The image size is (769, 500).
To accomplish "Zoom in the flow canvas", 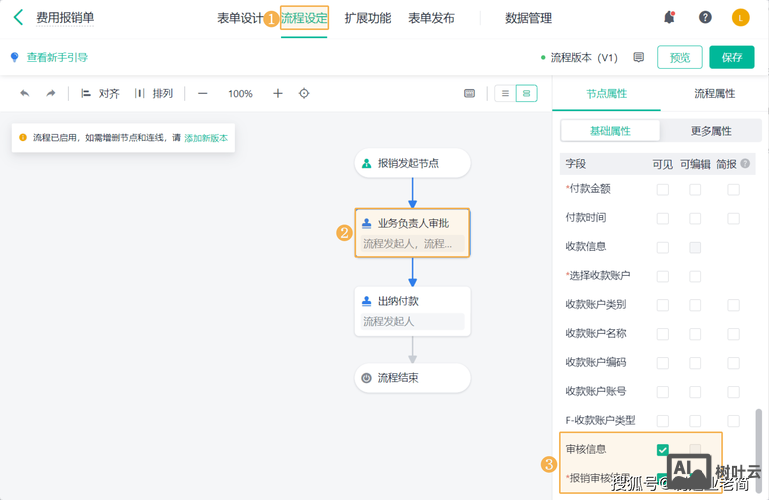I will (278, 93).
